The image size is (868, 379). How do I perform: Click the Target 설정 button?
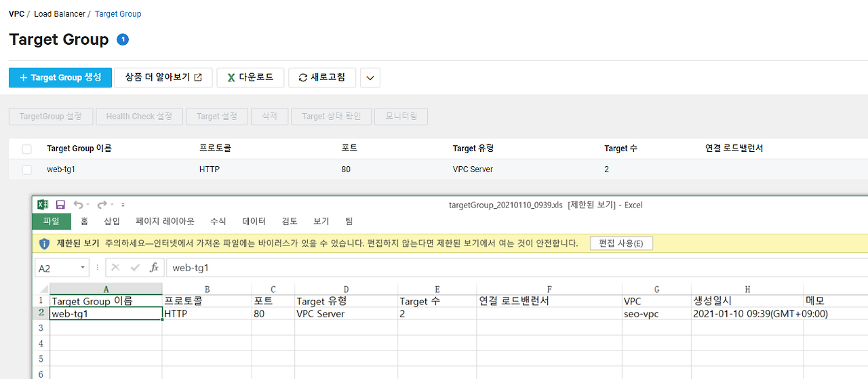point(217,117)
